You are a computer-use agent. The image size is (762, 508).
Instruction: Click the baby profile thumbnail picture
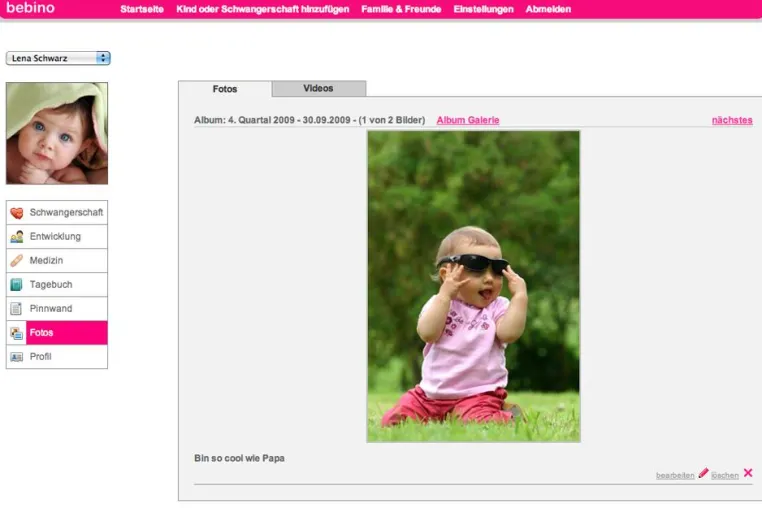[x=57, y=133]
